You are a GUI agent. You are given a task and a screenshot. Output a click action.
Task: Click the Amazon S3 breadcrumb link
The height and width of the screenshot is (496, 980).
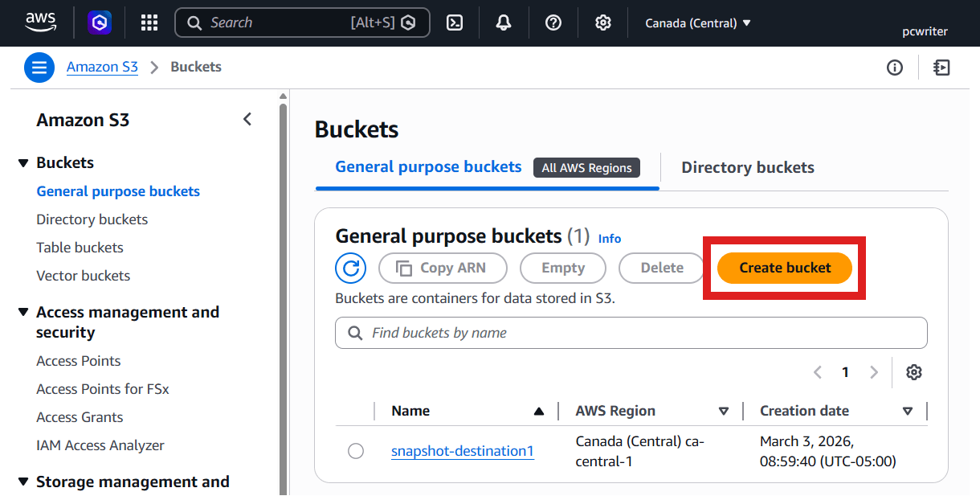[102, 68]
